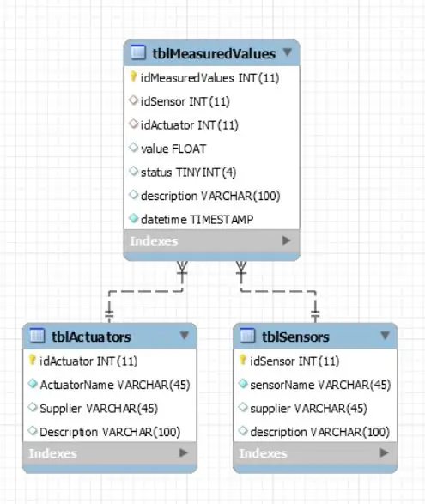Select the status TINYINT(4) column
Image resolution: width=425 pixels, height=504 pixels.
(212, 173)
